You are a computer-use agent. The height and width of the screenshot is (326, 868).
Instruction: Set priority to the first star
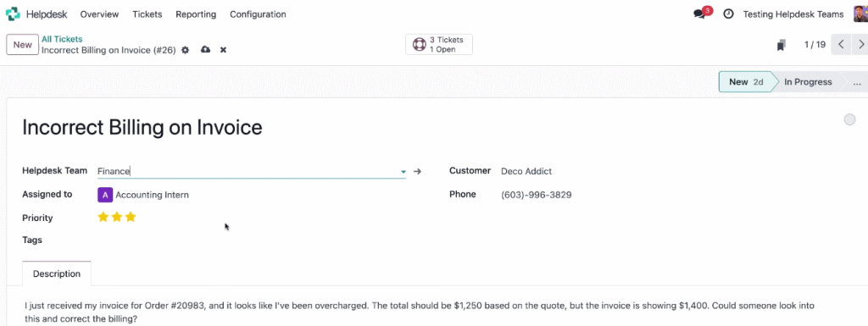pos(103,217)
